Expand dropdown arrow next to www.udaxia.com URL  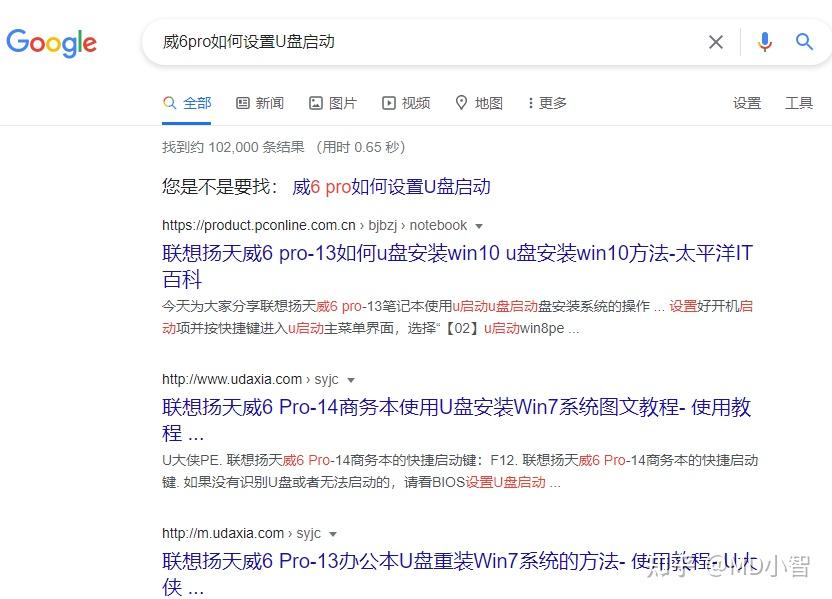[x=351, y=380]
